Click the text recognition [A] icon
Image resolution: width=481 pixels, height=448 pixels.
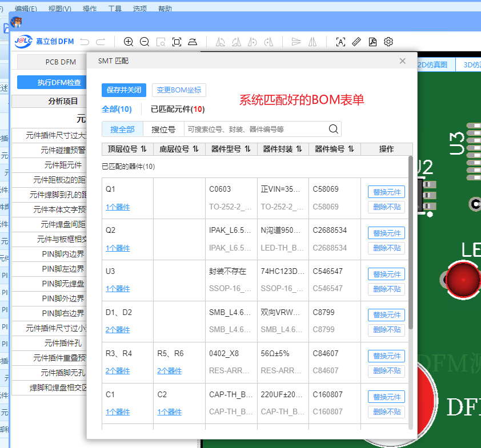[340, 42]
